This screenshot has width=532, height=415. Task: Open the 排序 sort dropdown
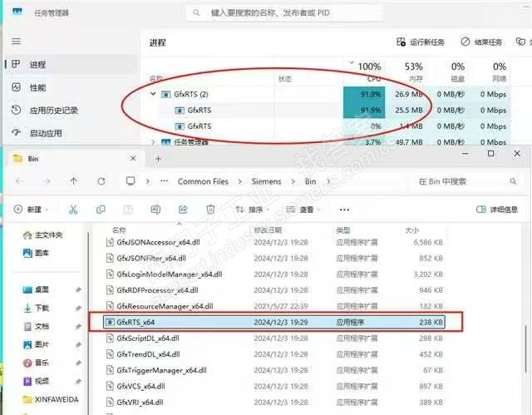(252, 210)
